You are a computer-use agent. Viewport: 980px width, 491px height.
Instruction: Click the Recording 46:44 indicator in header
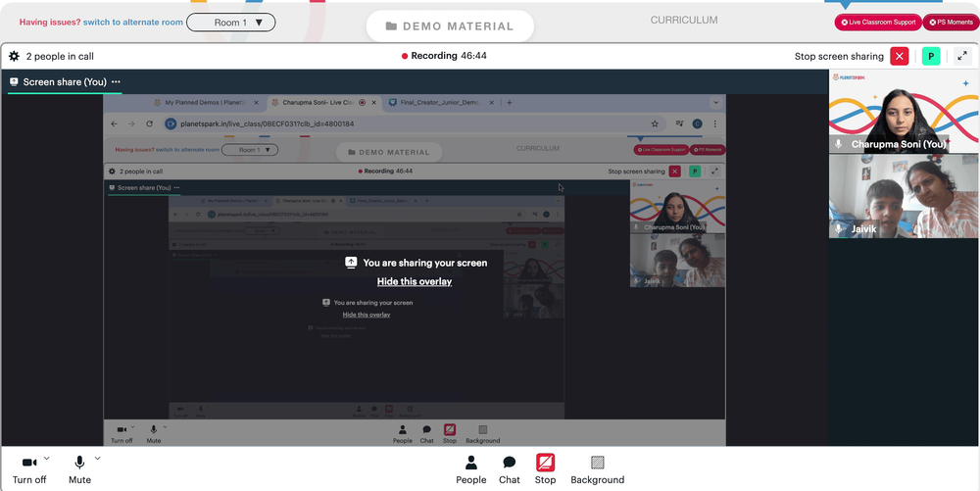pos(444,56)
